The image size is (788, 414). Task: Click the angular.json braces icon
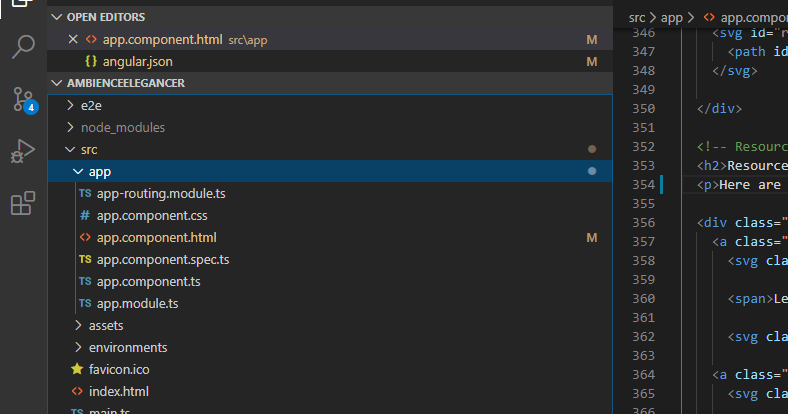91,62
